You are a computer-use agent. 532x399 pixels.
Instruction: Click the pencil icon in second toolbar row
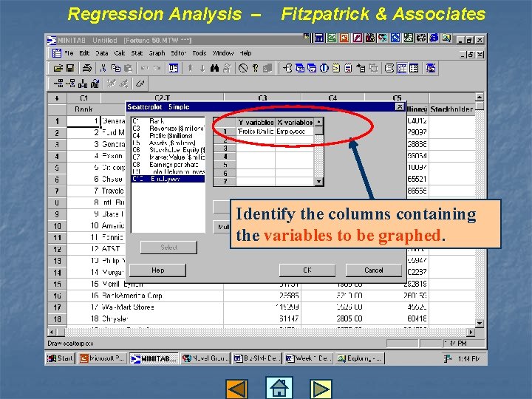click(x=140, y=83)
